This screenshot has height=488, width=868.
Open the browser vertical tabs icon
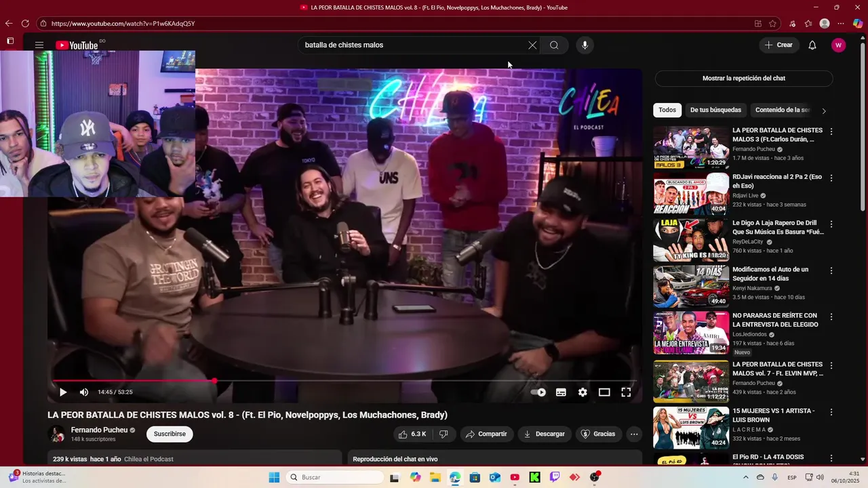tap(10, 41)
